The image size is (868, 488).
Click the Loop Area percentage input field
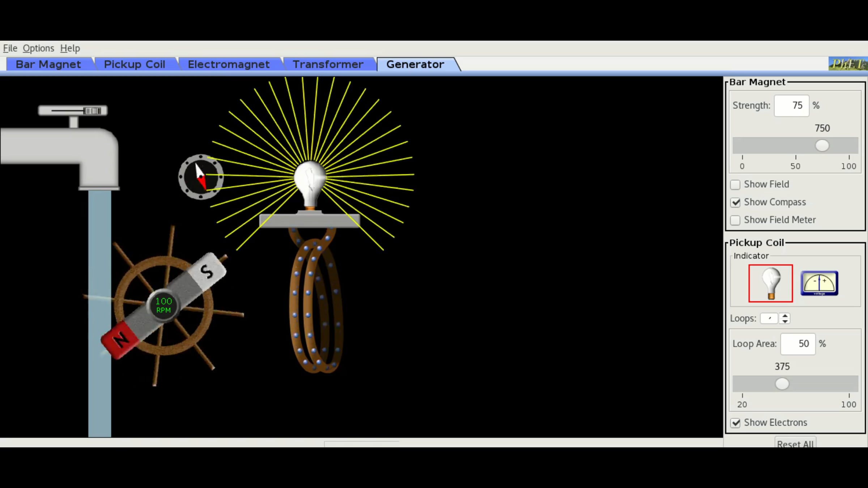[797, 344]
